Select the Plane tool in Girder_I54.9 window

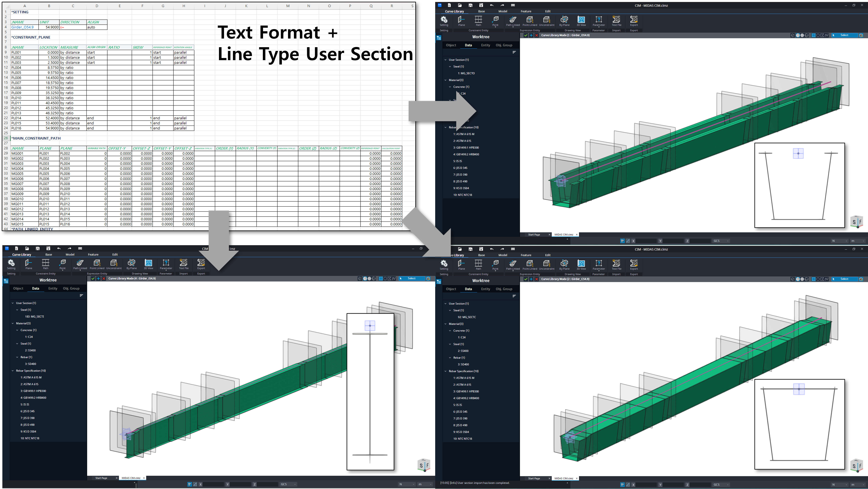29,264
